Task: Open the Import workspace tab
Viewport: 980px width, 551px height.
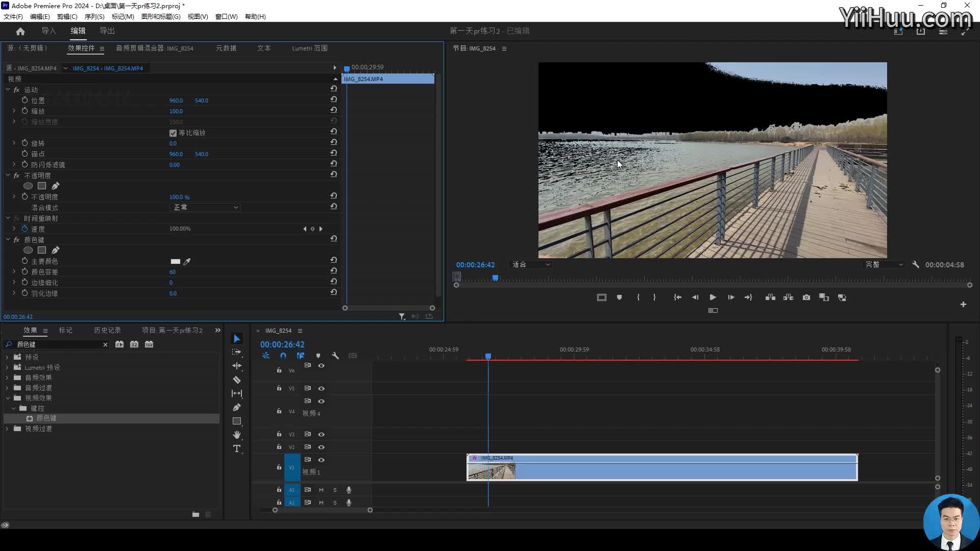Action: pyautogui.click(x=48, y=31)
